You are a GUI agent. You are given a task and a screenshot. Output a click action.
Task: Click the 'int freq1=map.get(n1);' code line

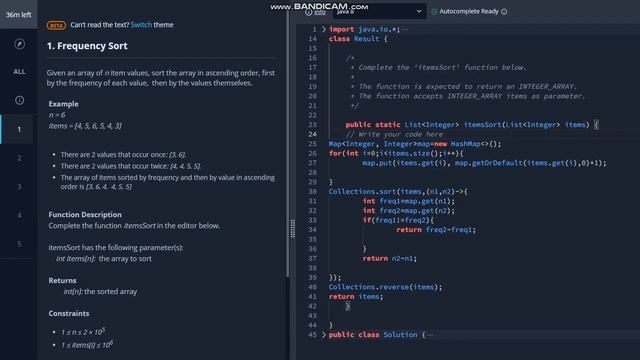click(x=409, y=201)
